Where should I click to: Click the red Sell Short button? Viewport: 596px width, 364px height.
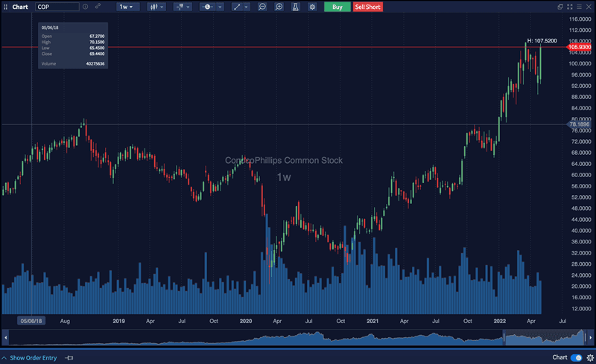(367, 7)
